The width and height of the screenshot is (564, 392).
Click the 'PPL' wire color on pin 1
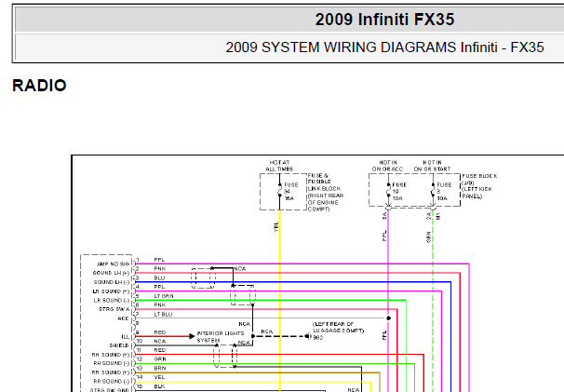(159, 260)
